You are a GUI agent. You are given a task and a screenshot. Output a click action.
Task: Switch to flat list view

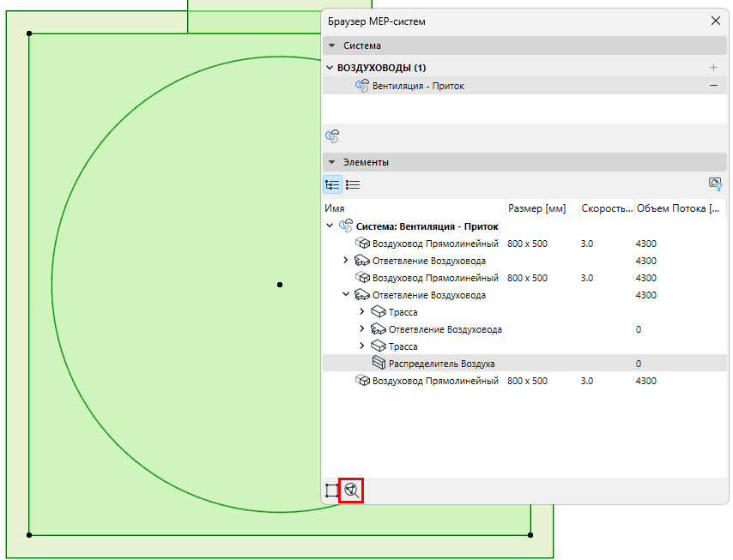(353, 185)
